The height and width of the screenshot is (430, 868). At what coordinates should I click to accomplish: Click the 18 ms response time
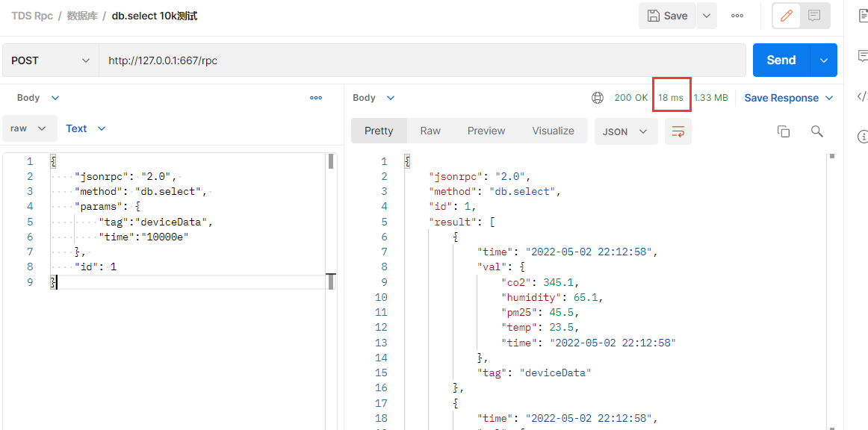(670, 98)
